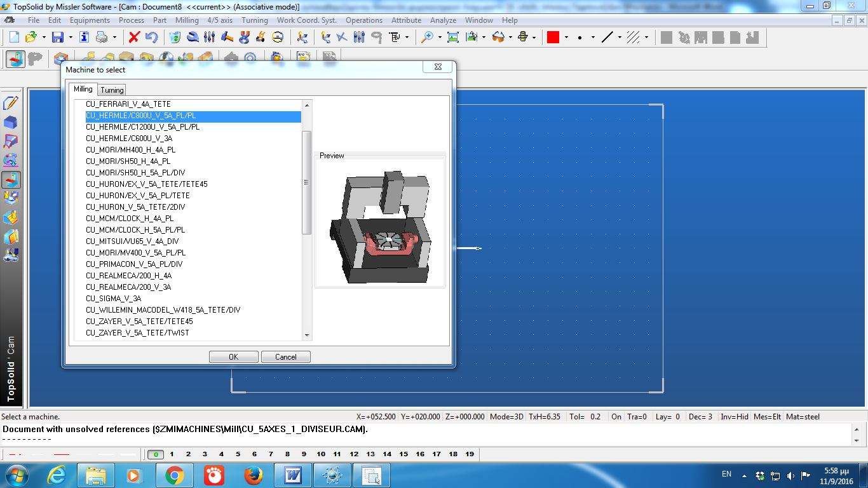Viewport: 868px width, 488px height.
Task: Open the dropdown arrow beside the print icon
Action: click(115, 37)
